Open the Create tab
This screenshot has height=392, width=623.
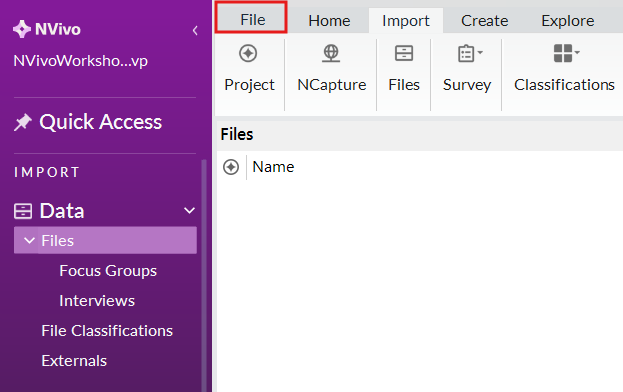click(x=484, y=20)
